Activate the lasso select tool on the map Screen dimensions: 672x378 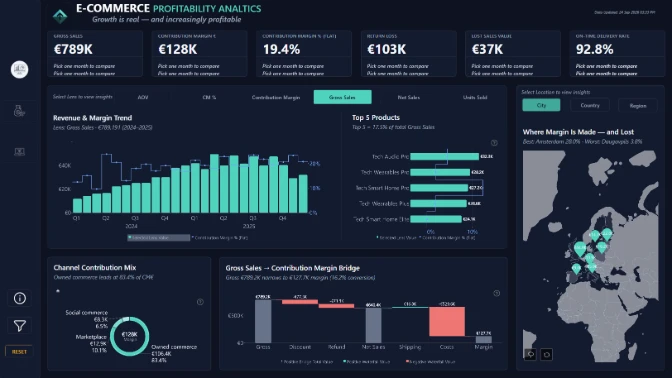coord(531,354)
